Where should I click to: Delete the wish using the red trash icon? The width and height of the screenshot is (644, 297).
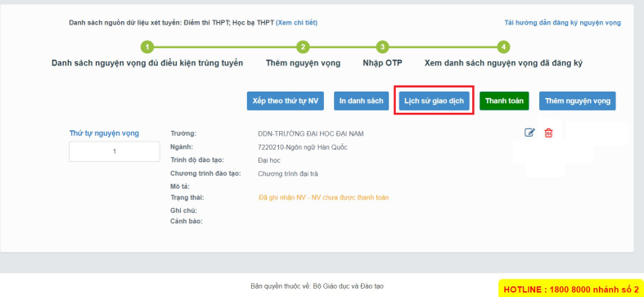pos(548,133)
